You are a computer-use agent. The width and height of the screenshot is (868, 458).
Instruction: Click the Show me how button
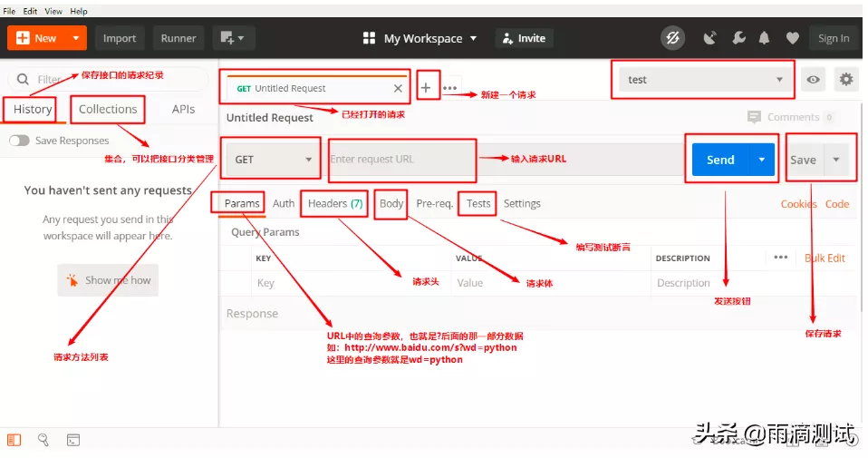[108, 280]
